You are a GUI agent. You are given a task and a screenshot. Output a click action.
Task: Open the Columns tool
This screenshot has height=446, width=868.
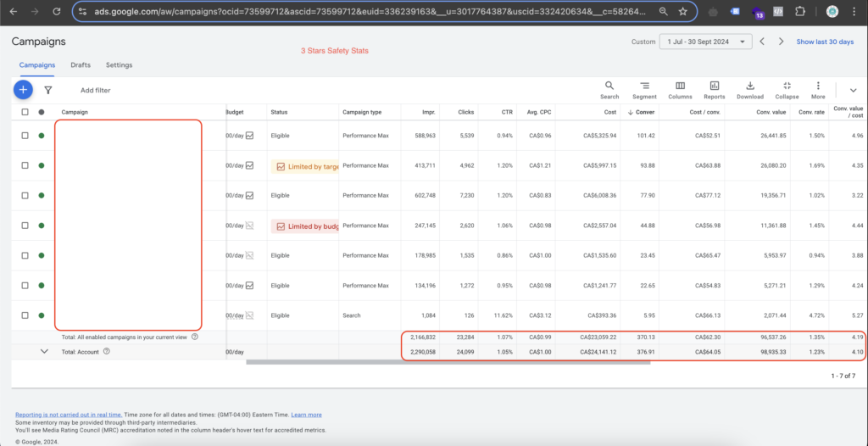coord(680,90)
